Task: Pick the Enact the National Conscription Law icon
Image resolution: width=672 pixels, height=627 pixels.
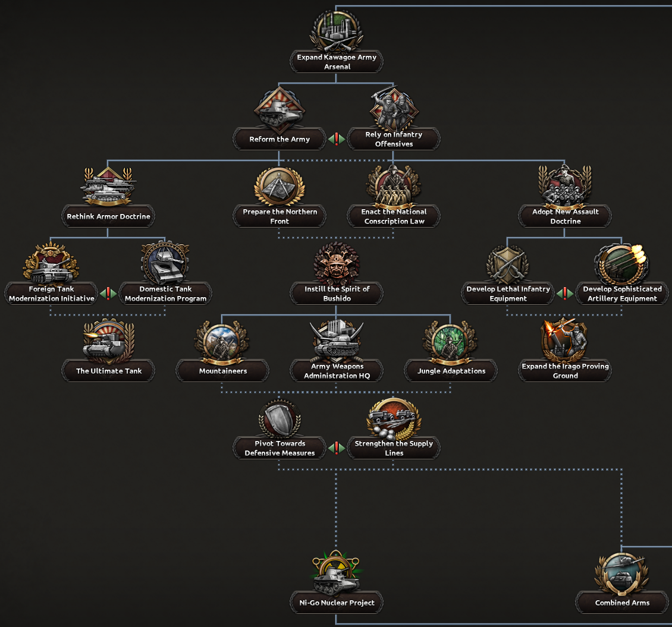Action: click(x=394, y=186)
